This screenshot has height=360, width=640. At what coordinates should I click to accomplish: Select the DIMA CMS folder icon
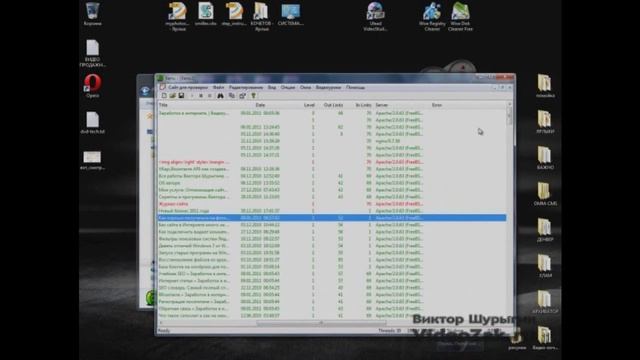click(x=544, y=193)
